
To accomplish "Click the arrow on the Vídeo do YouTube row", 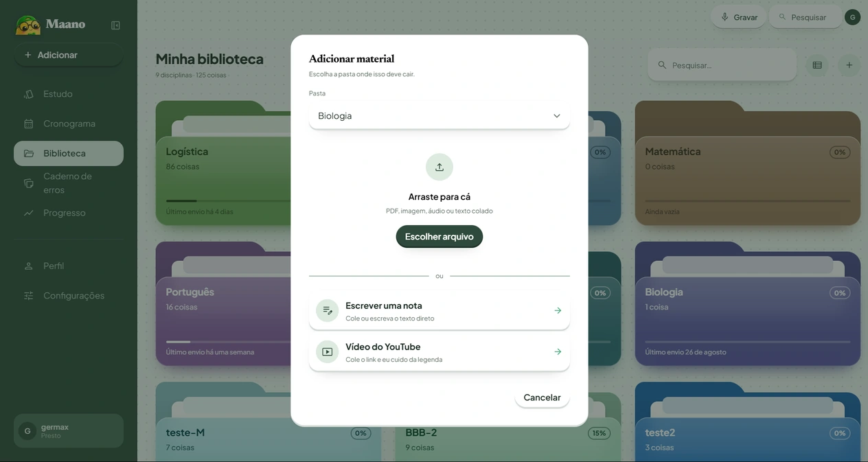I will pyautogui.click(x=558, y=351).
